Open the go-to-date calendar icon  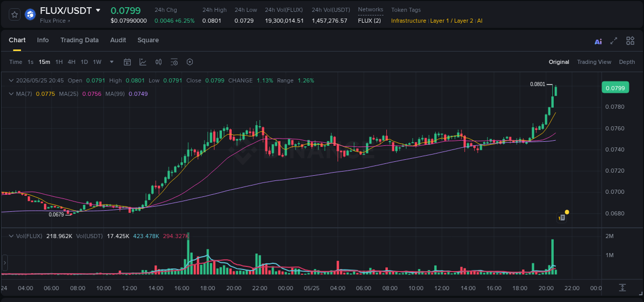[127, 62]
